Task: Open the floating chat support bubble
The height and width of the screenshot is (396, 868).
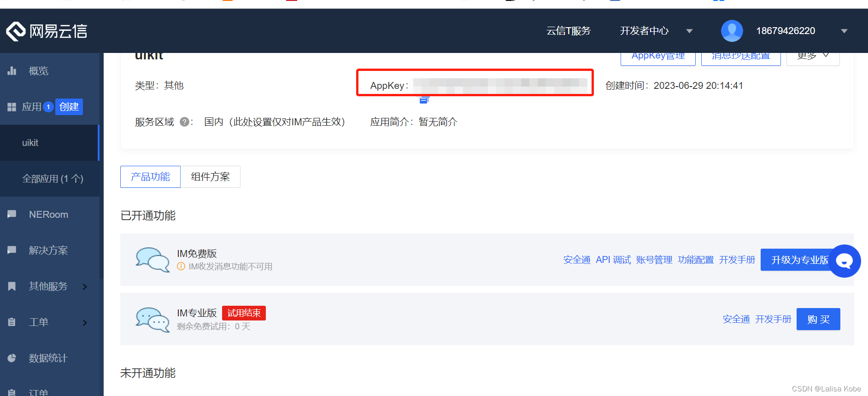Action: [x=845, y=261]
